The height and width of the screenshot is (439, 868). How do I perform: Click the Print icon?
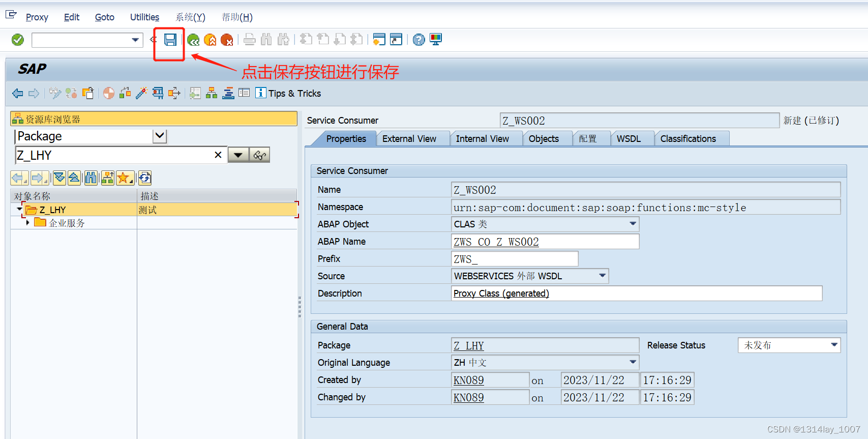[250, 40]
